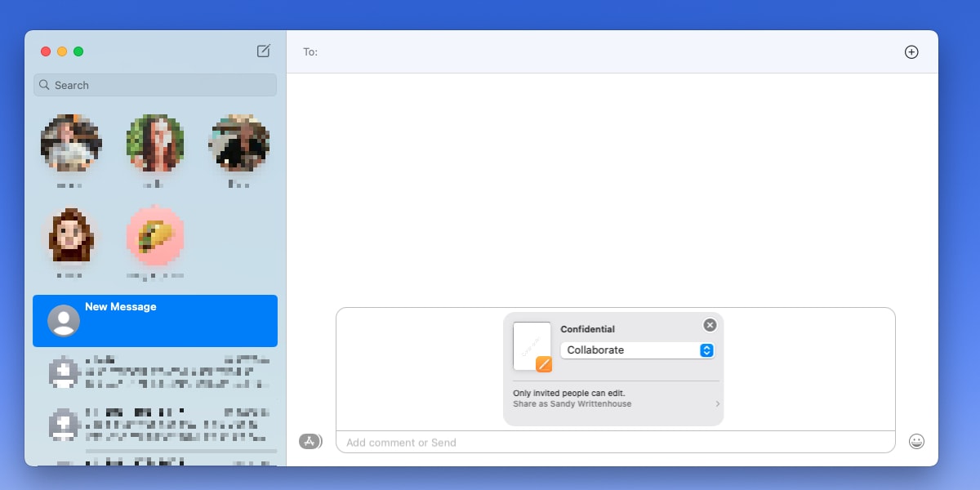Open the Collaborate dropdown
The height and width of the screenshot is (490, 980).
pyautogui.click(x=633, y=350)
